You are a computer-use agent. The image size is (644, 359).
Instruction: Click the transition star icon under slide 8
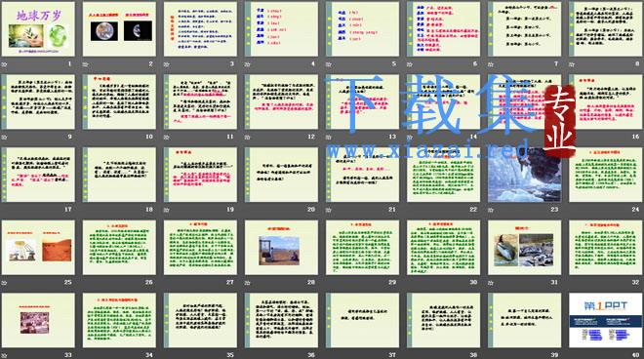572,64
